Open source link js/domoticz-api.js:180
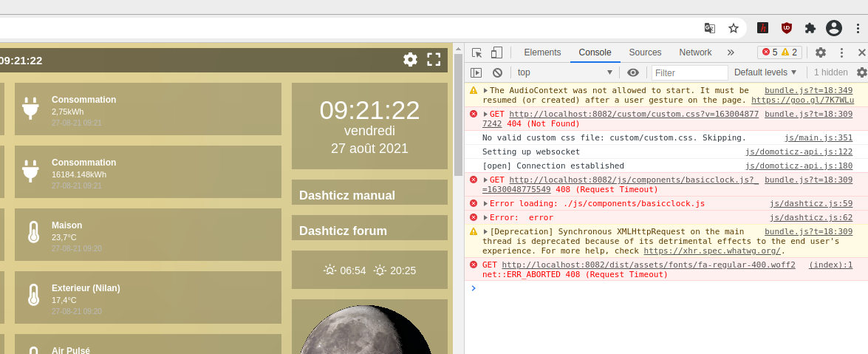868x354 pixels. click(x=799, y=166)
